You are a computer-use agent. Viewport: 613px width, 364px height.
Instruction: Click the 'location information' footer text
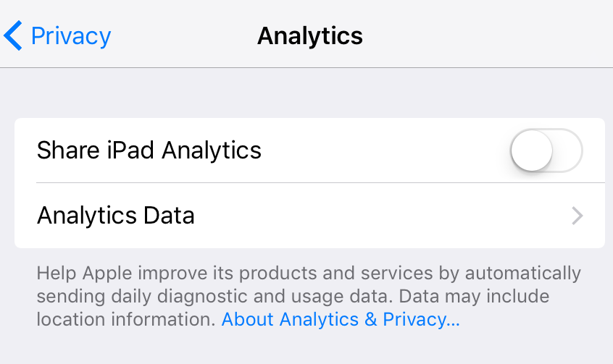127,319
